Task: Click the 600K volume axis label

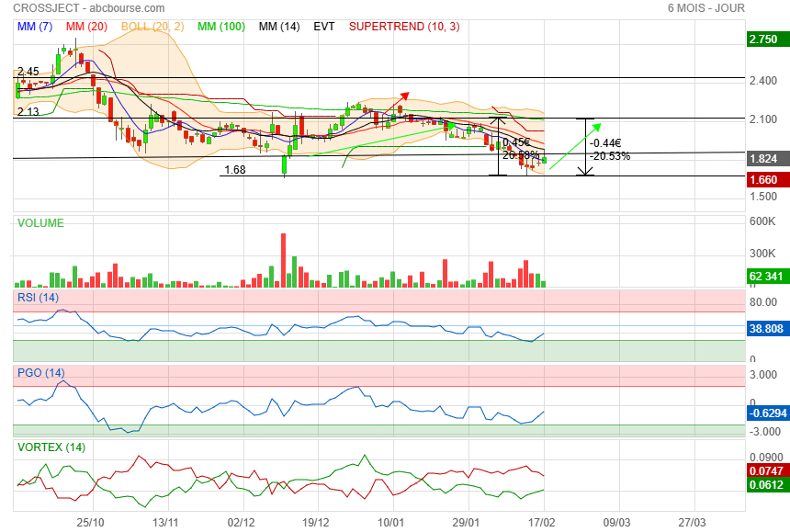Action: (x=762, y=221)
